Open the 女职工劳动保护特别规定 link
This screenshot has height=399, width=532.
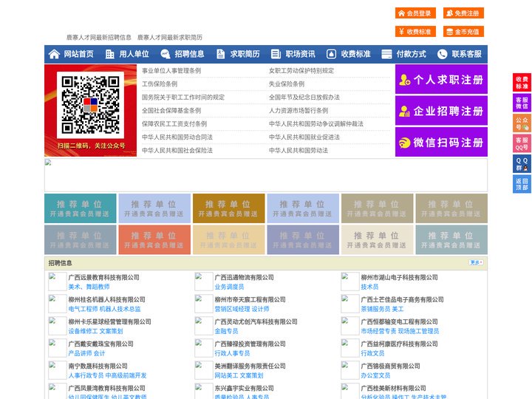301,71
